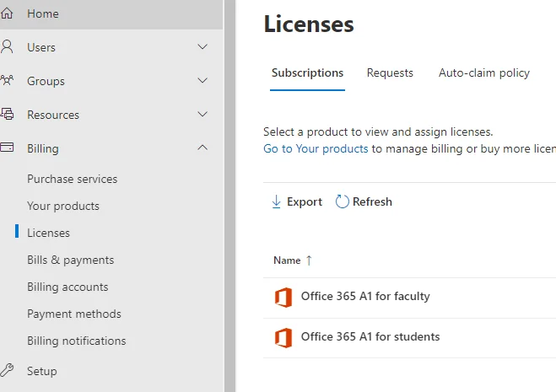Open Office 365 A1 for faculty
556x392 pixels.
365,296
